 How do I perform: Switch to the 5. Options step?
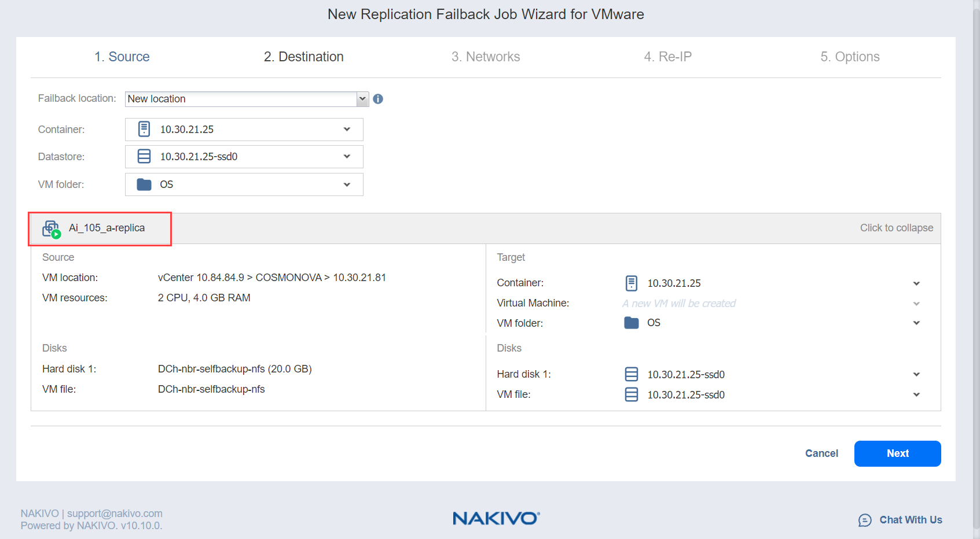coord(849,57)
